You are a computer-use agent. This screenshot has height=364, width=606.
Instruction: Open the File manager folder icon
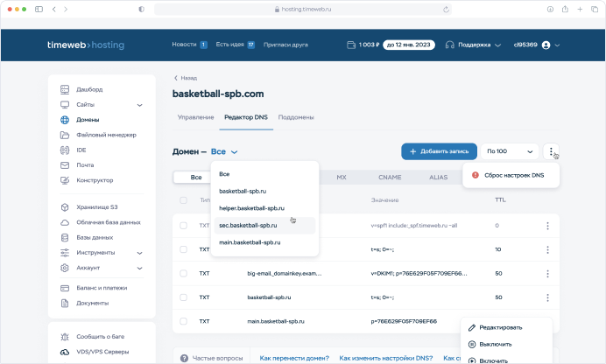(x=65, y=135)
